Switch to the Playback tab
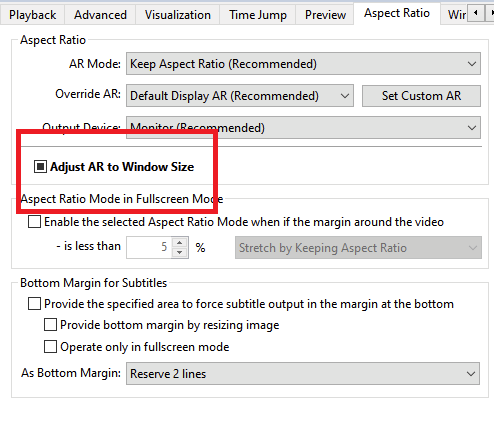 (32, 15)
